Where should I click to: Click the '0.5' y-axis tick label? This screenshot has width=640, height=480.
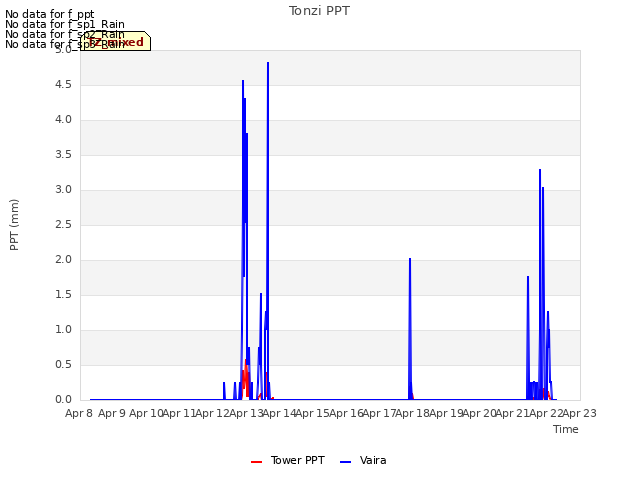tap(63, 364)
